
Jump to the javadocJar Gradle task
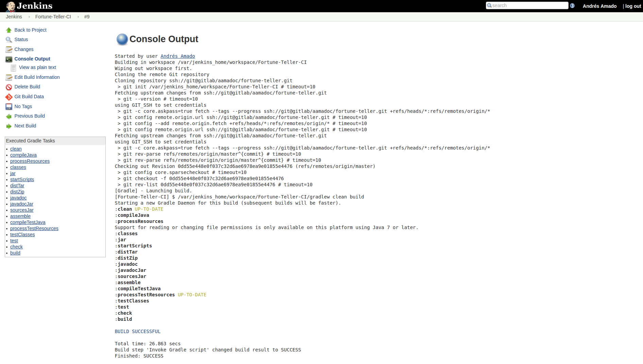pos(22,204)
